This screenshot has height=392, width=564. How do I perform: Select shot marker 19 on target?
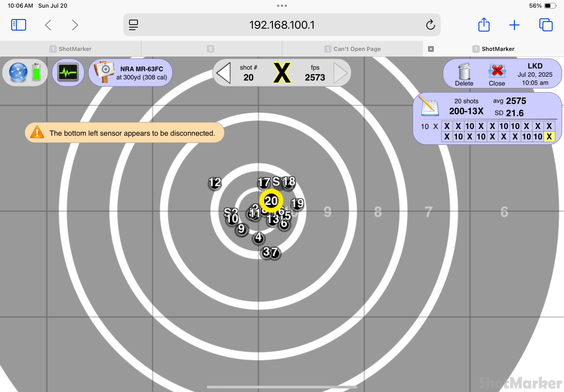(x=298, y=203)
